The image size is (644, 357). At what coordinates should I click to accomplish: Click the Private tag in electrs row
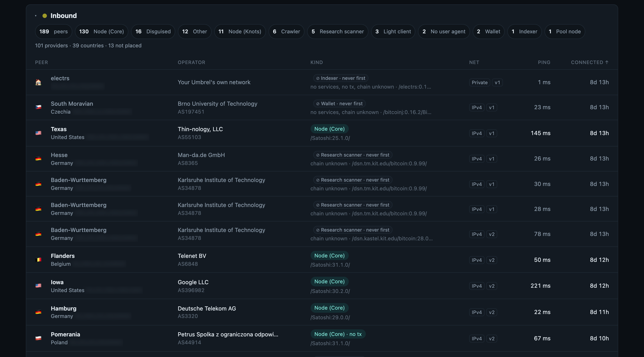point(479,82)
